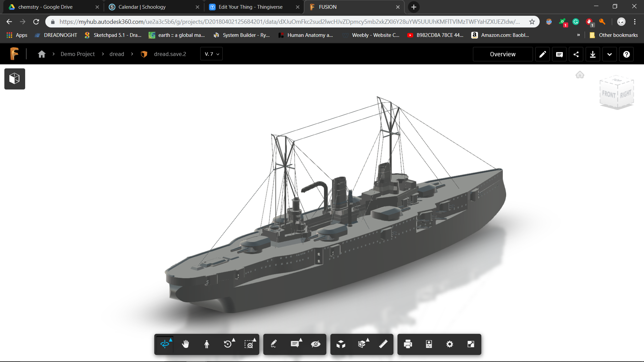Open the Help question mark icon
The width and height of the screenshot is (644, 362).
tap(627, 54)
